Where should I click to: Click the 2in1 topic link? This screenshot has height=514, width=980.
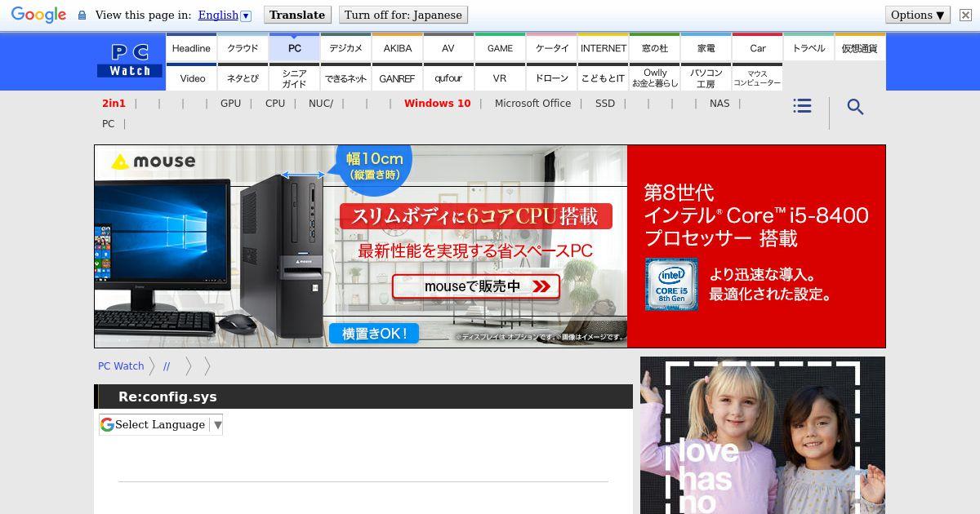pyautogui.click(x=114, y=104)
